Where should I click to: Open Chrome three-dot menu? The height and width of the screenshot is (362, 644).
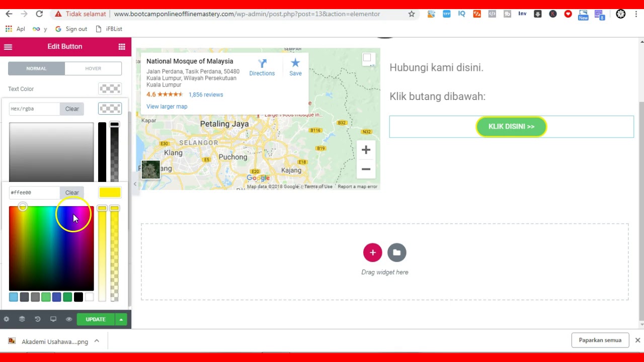pyautogui.click(x=636, y=14)
